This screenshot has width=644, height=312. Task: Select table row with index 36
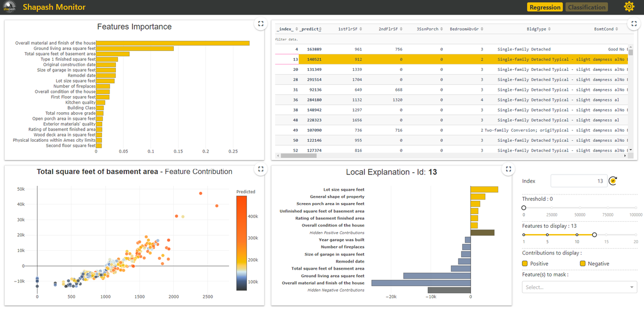coord(452,100)
